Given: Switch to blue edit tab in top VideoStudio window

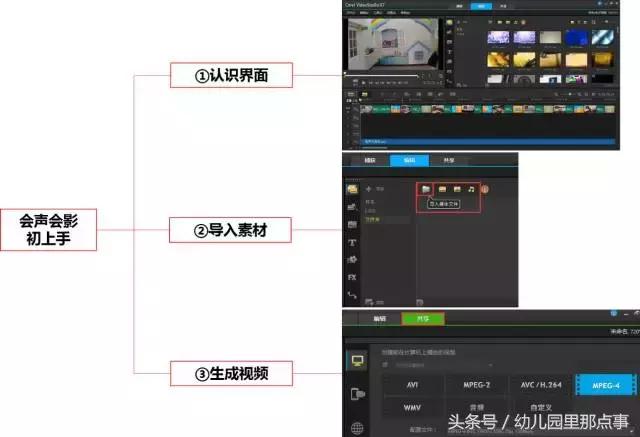Looking at the screenshot, I should click(x=481, y=6).
